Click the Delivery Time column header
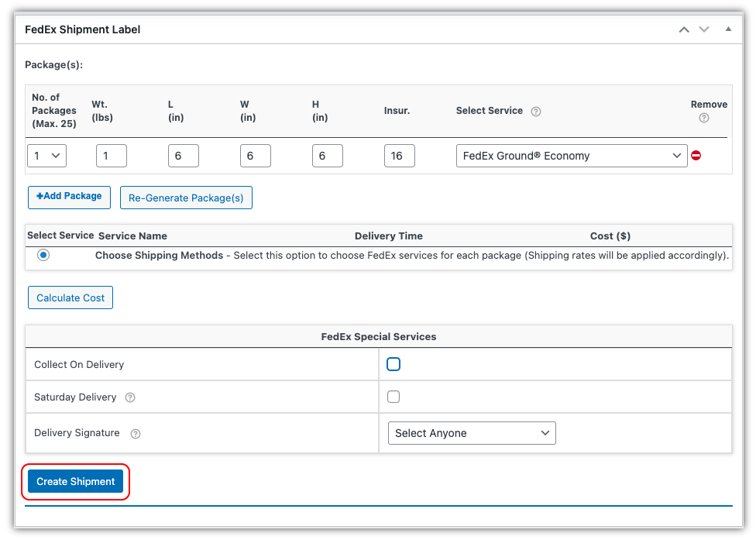Image resolution: width=756 pixels, height=540 pixels. tap(389, 236)
